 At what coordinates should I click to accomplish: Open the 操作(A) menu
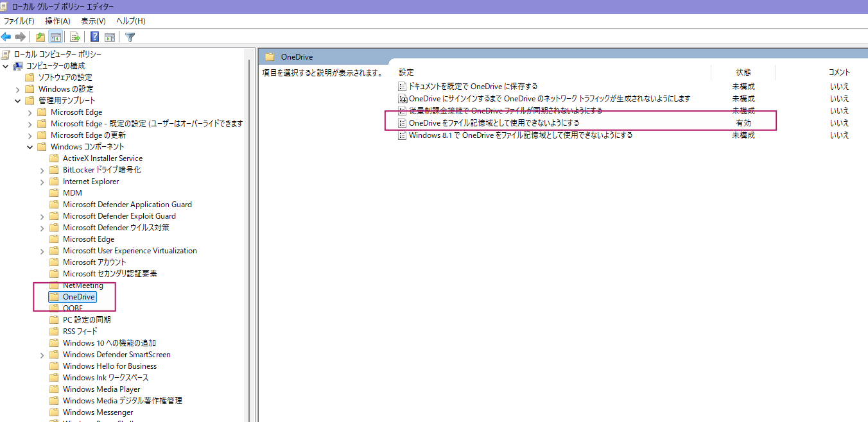(x=58, y=21)
